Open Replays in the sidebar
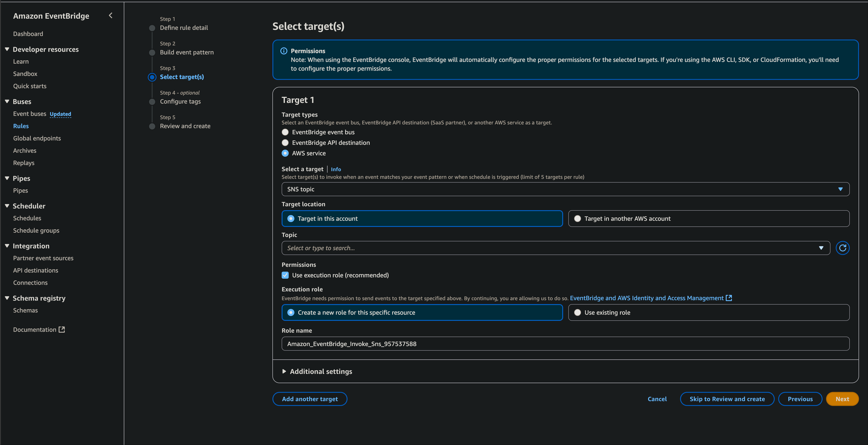 [23, 163]
